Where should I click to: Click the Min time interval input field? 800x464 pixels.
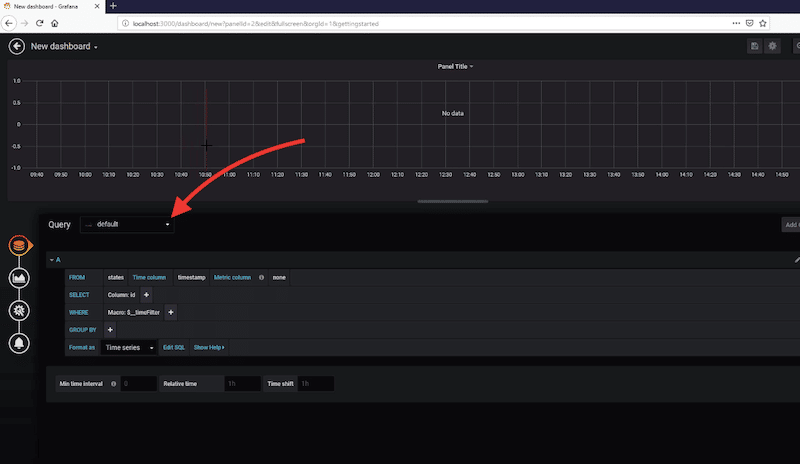pos(139,384)
